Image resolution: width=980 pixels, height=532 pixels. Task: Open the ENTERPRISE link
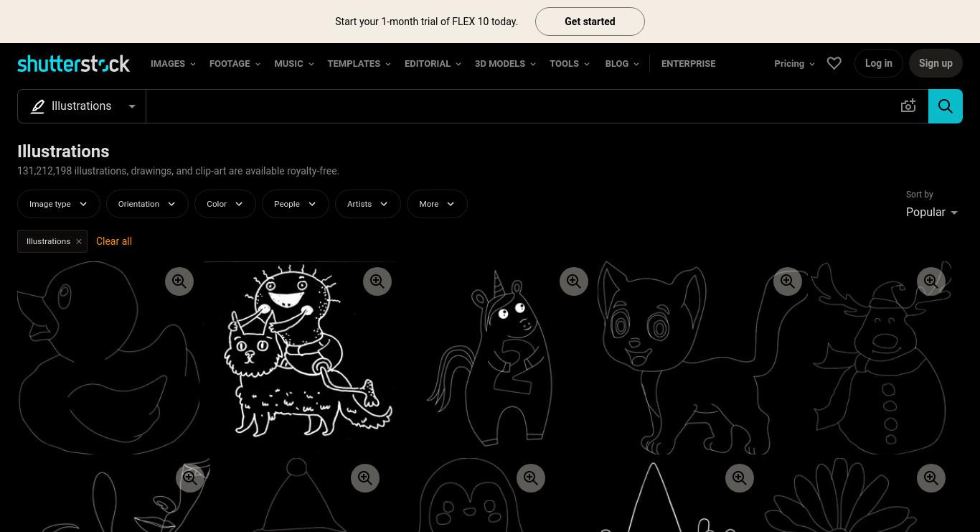point(688,64)
